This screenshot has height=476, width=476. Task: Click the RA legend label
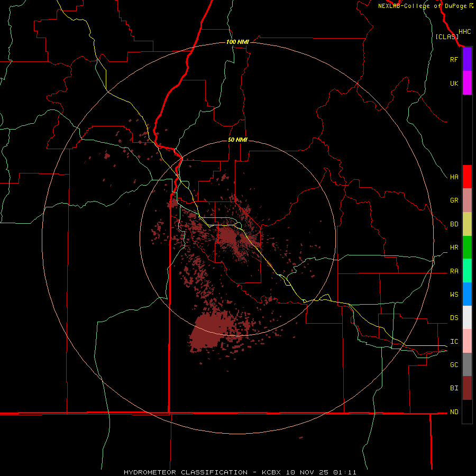pos(454,271)
